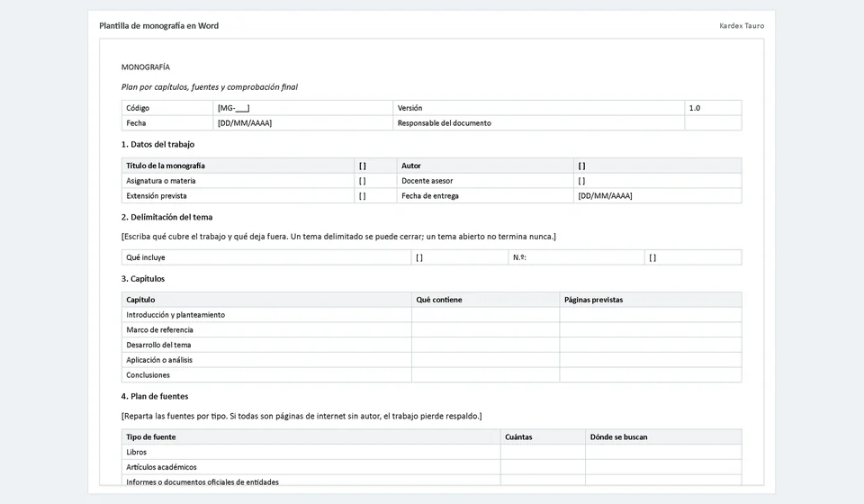Click the italic subtitle 'Plan por capítulos, fuentes y comprobación final'
The height and width of the screenshot is (504, 864).
tap(210, 87)
